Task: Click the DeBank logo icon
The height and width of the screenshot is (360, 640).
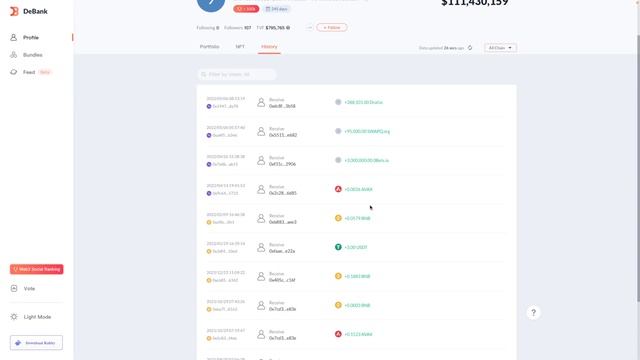Action: (14, 11)
